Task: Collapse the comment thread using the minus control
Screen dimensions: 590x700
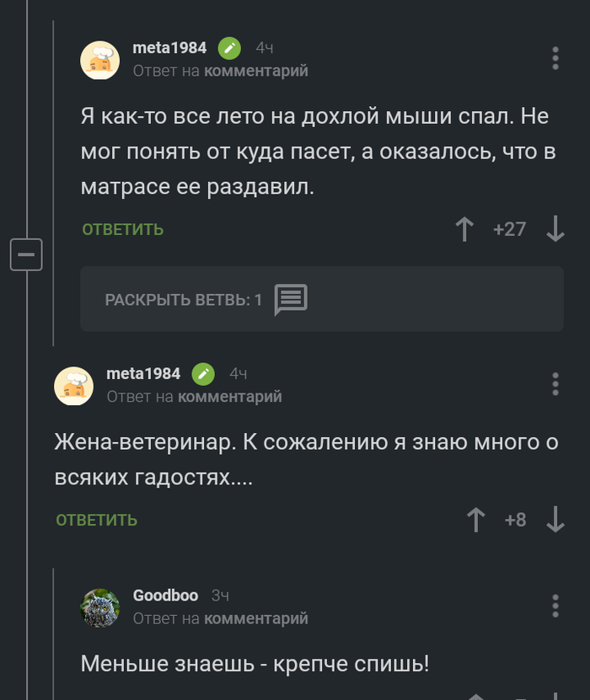Action: click(25, 253)
